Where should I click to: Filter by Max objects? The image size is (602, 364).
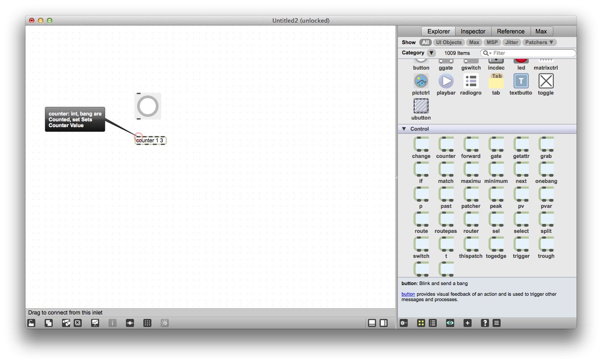pyautogui.click(x=474, y=42)
